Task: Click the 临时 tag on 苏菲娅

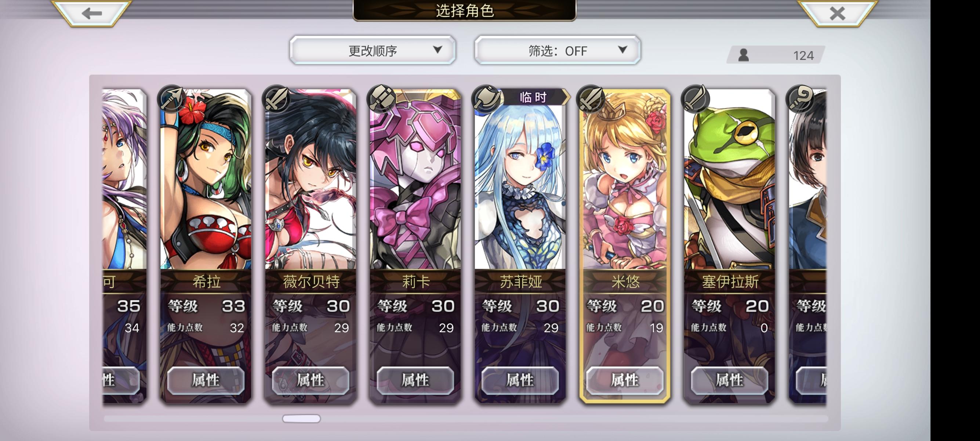Action: pos(533,97)
